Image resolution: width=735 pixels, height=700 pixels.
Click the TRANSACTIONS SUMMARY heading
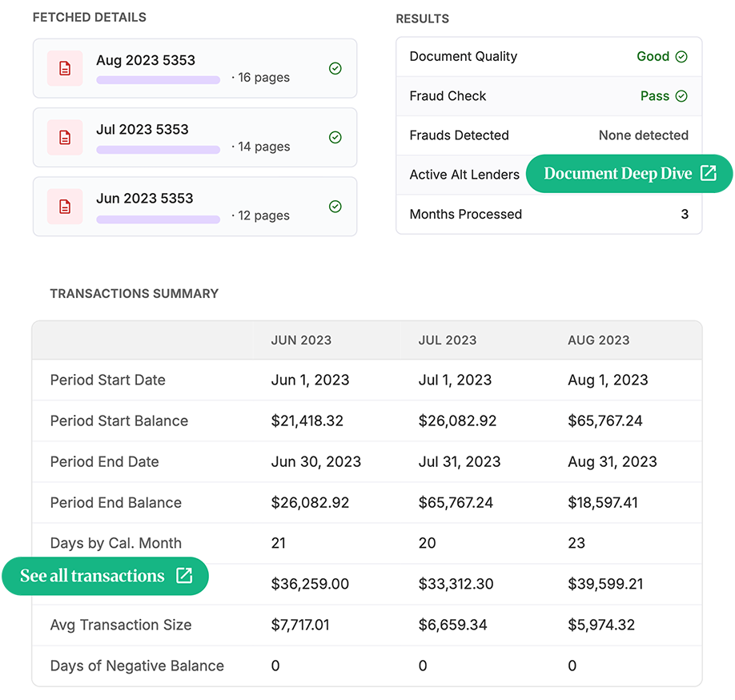pos(134,293)
